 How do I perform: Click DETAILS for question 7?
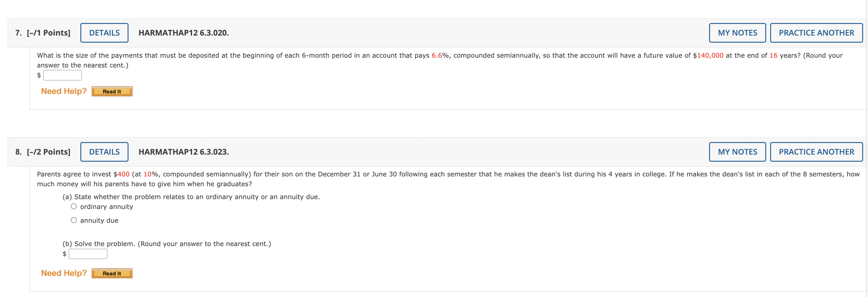coord(104,32)
